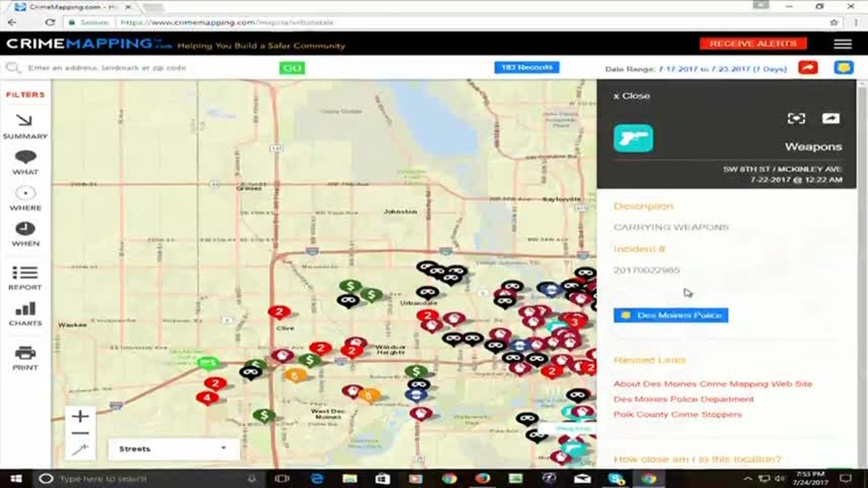The height and width of the screenshot is (488, 868).
Task: Print the crime map
Action: (25, 358)
